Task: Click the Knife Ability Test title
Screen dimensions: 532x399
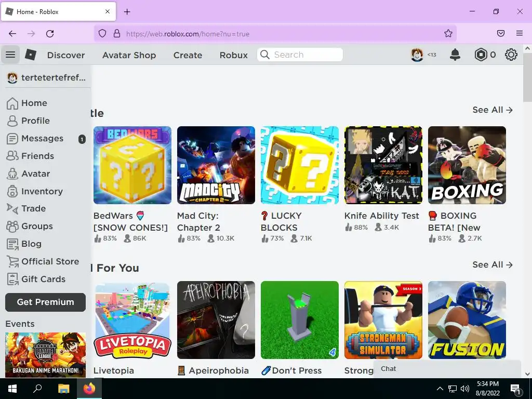Action: click(382, 216)
